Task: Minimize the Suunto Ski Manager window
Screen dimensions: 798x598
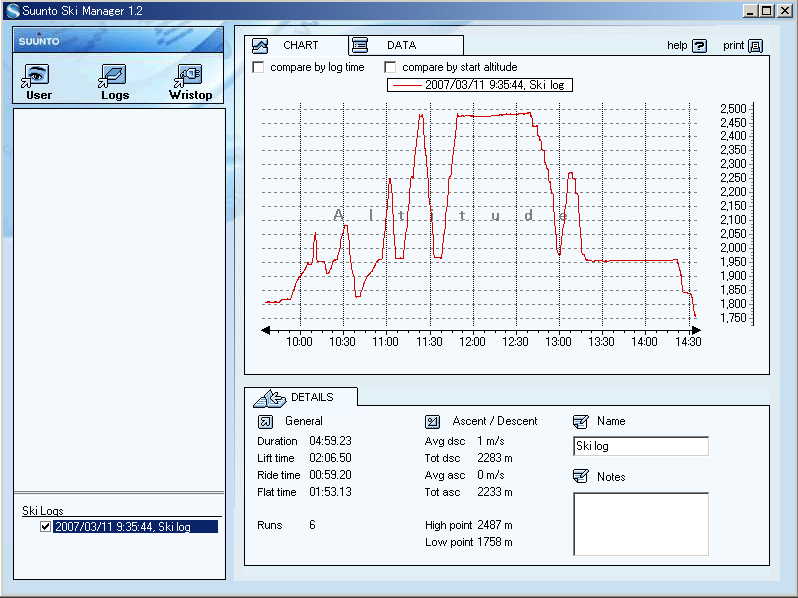Action: (749, 11)
